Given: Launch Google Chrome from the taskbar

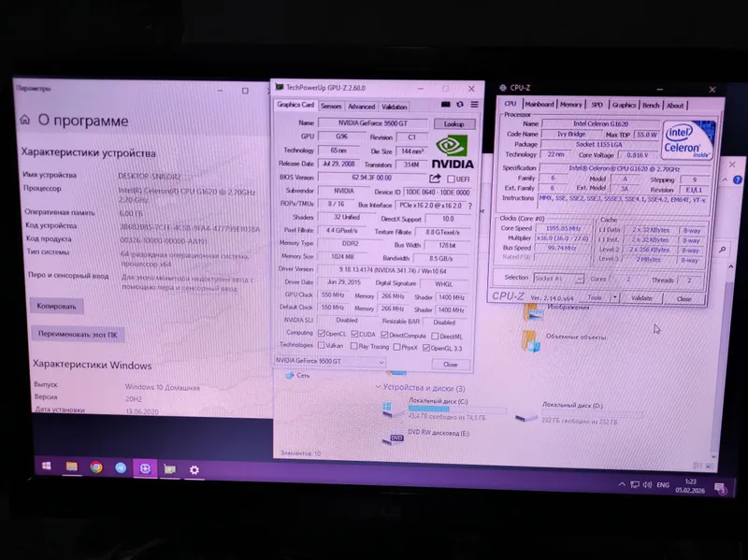Looking at the screenshot, I should 96,467.
